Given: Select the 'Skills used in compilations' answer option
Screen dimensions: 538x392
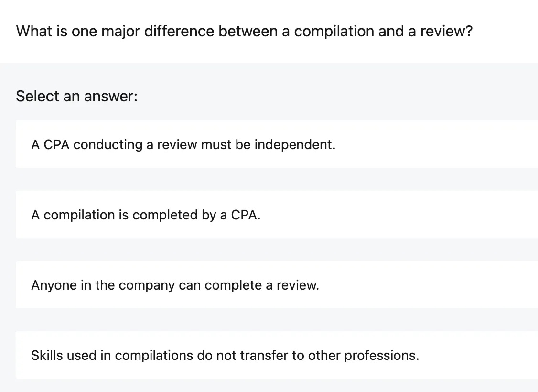Looking at the screenshot, I should (x=225, y=355).
